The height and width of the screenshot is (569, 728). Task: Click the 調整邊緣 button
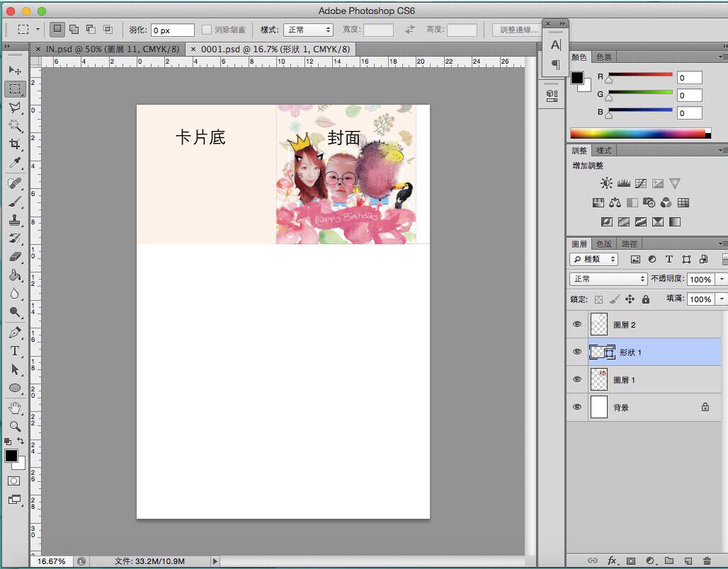(516, 30)
